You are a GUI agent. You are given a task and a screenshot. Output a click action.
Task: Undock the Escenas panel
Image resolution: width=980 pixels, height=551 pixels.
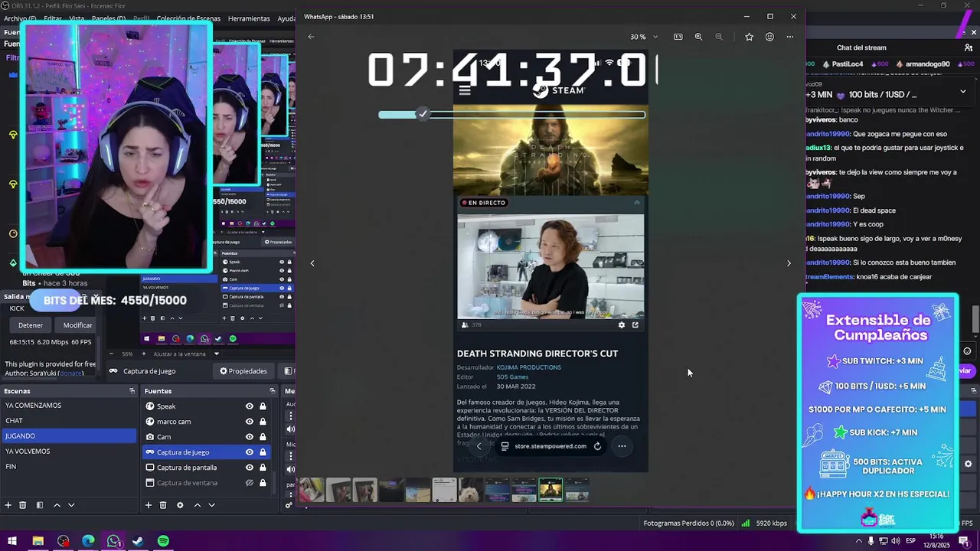click(132, 391)
